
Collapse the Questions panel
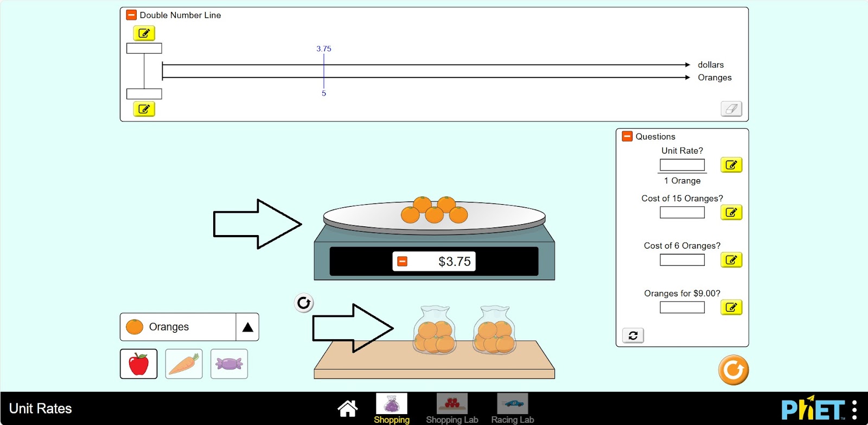click(x=627, y=136)
